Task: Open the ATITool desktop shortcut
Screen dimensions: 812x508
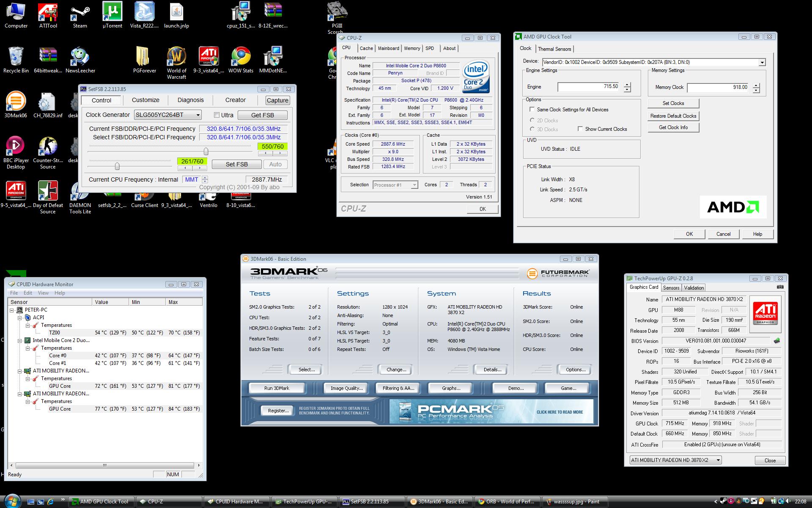Action: tap(48, 15)
